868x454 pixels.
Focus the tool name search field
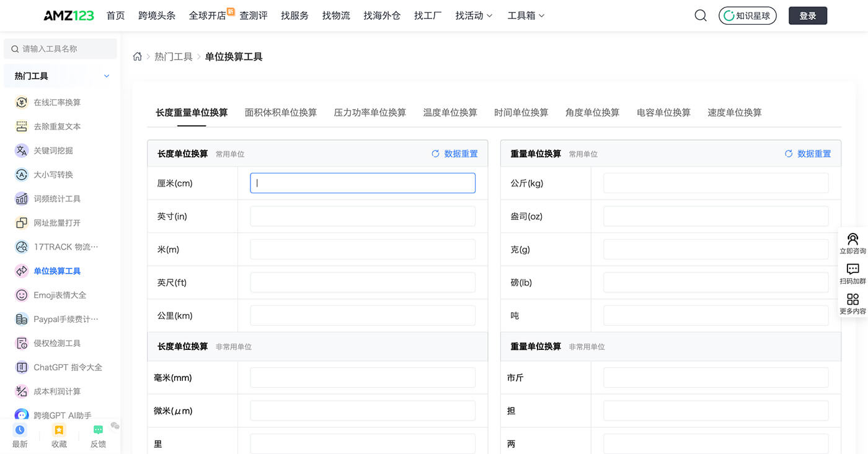[x=60, y=49]
